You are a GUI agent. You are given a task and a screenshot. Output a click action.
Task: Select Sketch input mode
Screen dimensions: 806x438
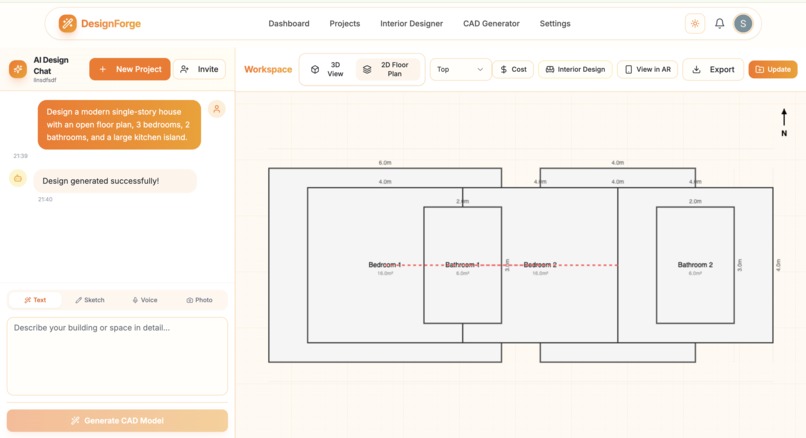90,300
